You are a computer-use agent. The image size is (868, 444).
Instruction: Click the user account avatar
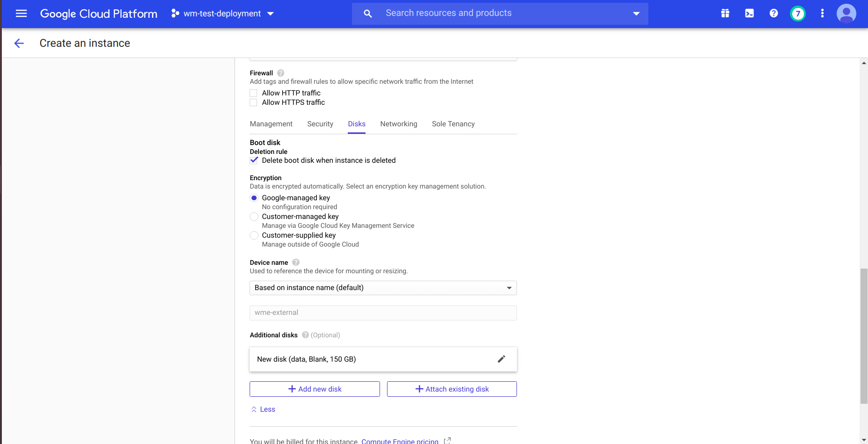point(846,14)
